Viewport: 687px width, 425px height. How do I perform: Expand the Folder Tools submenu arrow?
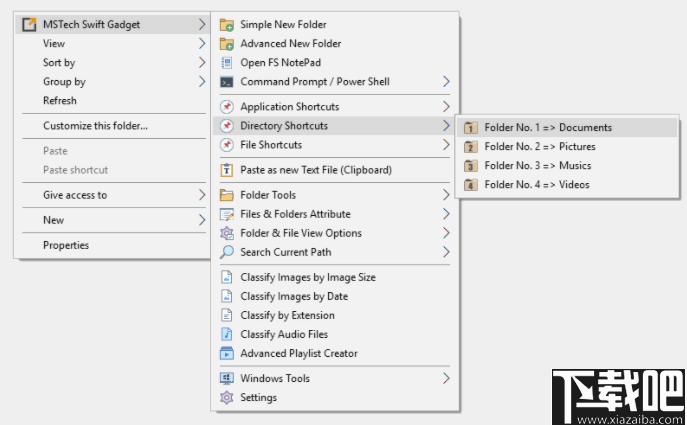pos(446,195)
